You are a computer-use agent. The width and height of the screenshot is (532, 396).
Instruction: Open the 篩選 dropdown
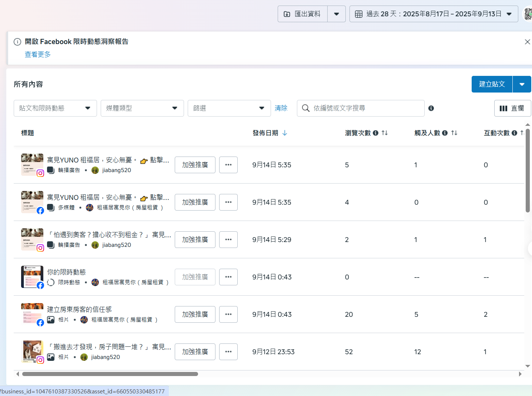point(229,108)
